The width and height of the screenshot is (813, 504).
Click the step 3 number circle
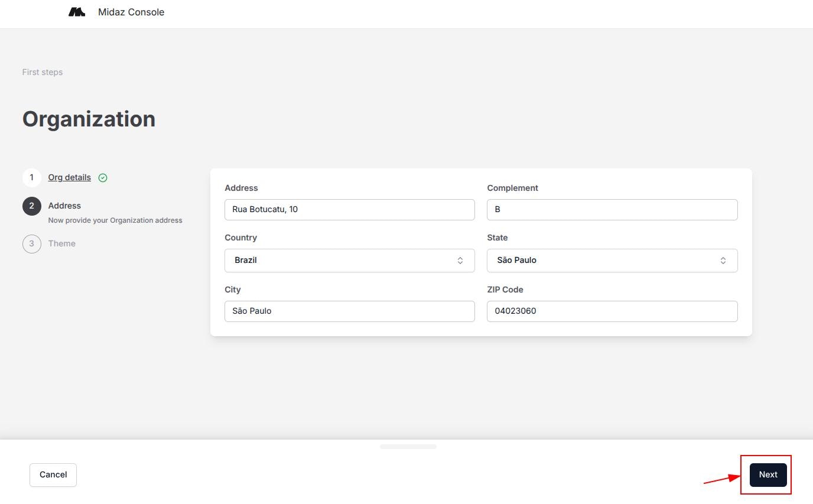(32, 243)
